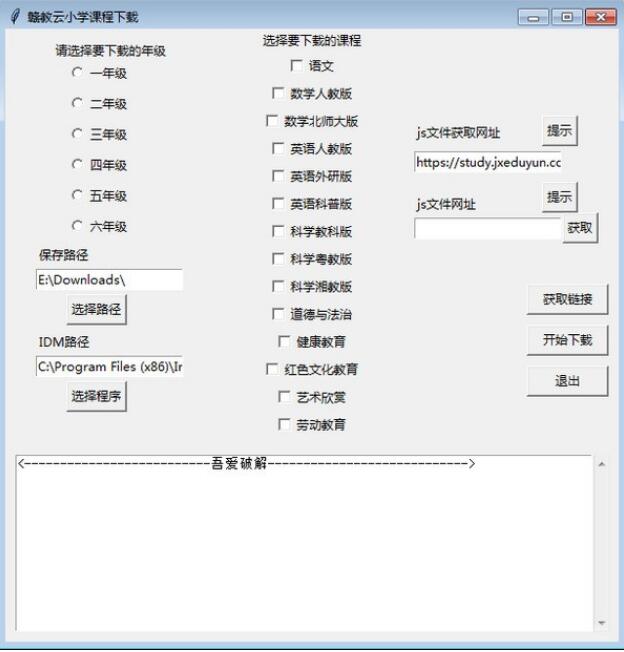Viewport: 624px width, 652px height.
Task: Maximize the 赣教云小学课程下载 window
Action: (567, 17)
